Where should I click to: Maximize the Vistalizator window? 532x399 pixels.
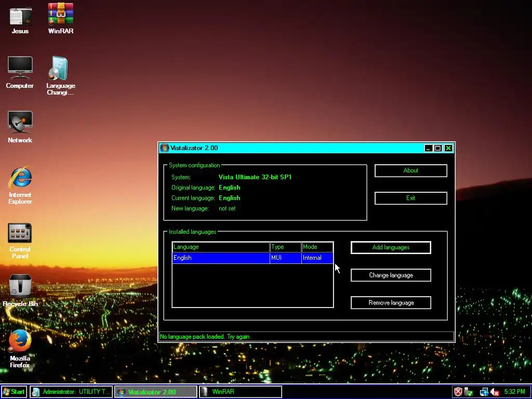pos(438,148)
